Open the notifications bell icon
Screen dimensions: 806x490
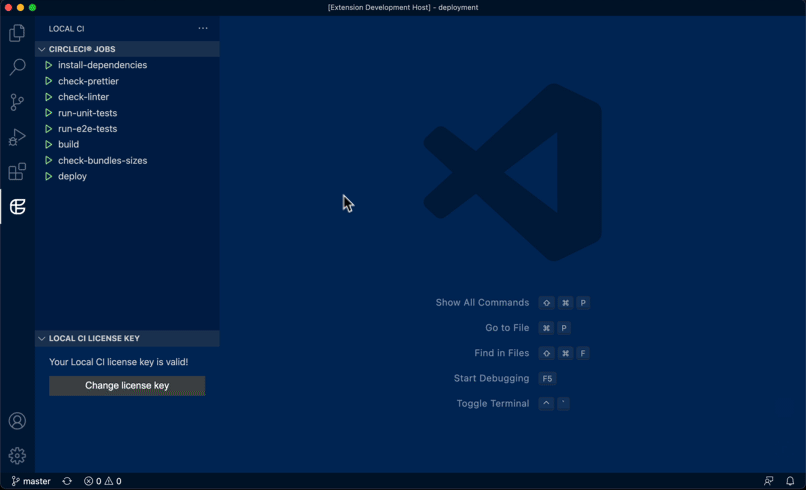pyautogui.click(x=790, y=481)
